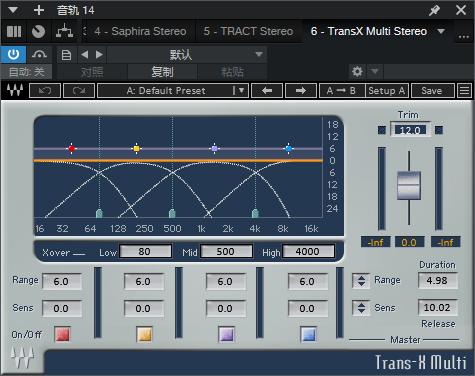Screen dimensions: 475x376
Task: Click the red band Range field 6.0
Action: coord(62,282)
